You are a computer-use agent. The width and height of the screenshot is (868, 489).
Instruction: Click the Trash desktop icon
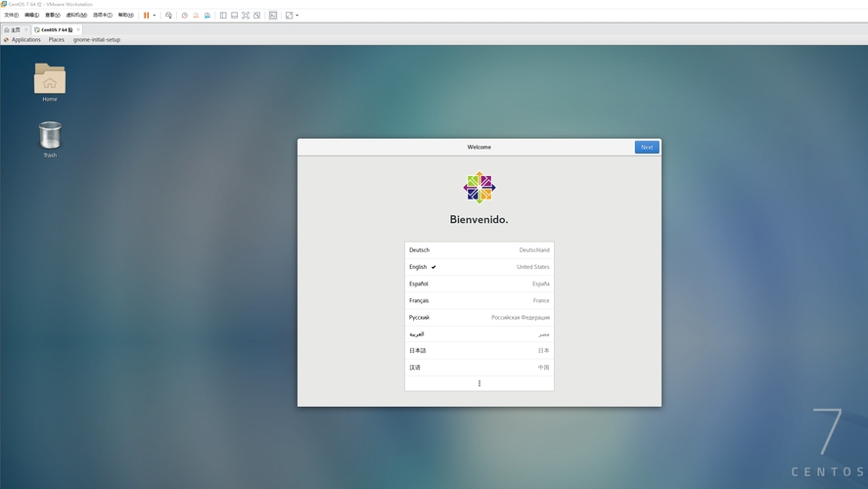[50, 140]
